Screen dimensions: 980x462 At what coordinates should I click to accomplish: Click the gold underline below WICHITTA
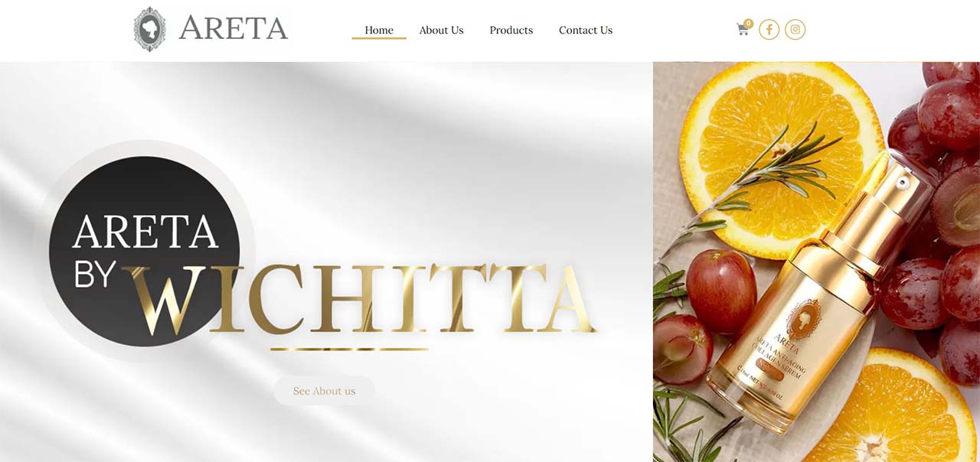click(x=349, y=349)
